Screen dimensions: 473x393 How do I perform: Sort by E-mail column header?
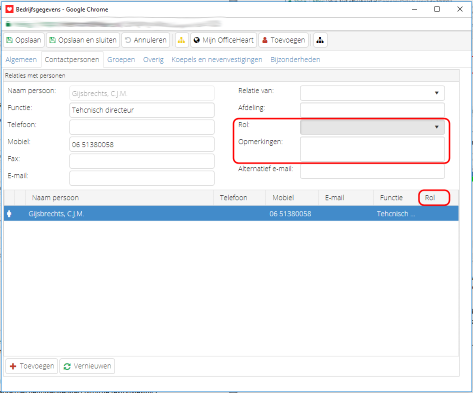[346, 198]
